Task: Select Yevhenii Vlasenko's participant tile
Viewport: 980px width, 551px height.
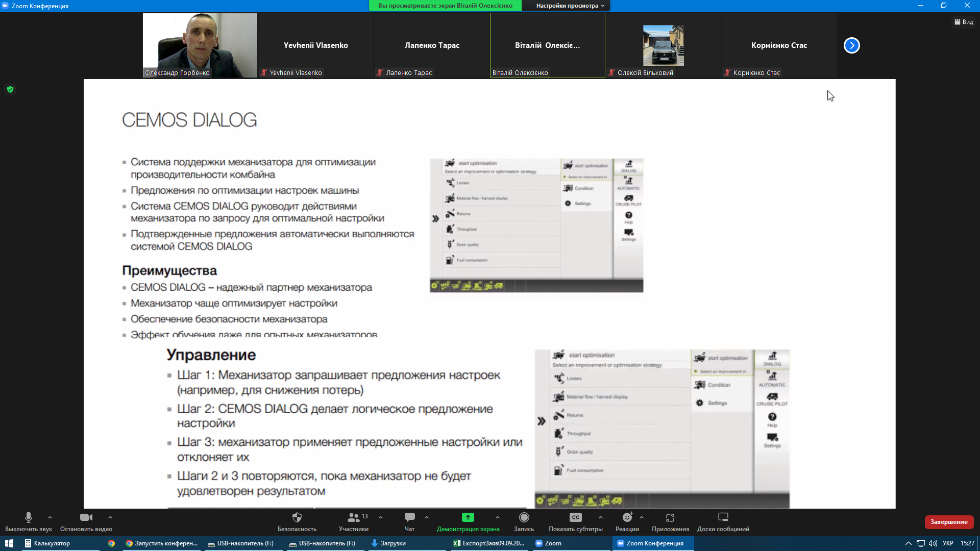Action: point(316,45)
